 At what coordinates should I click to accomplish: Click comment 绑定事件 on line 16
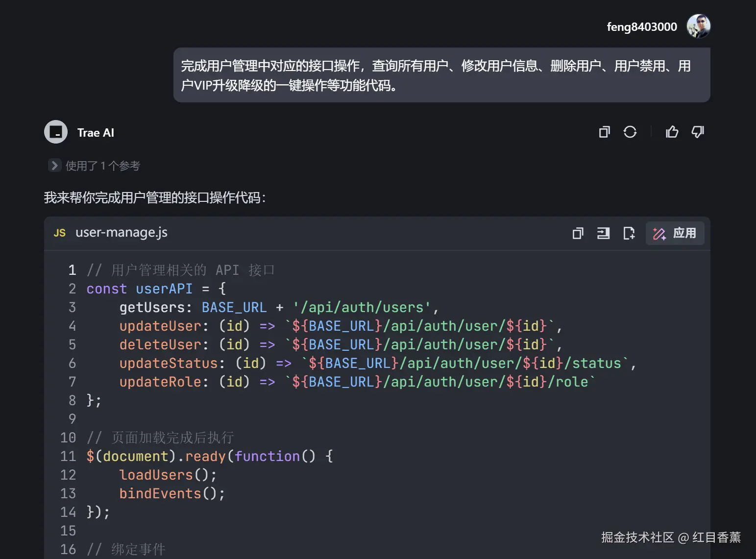pyautogui.click(x=126, y=549)
